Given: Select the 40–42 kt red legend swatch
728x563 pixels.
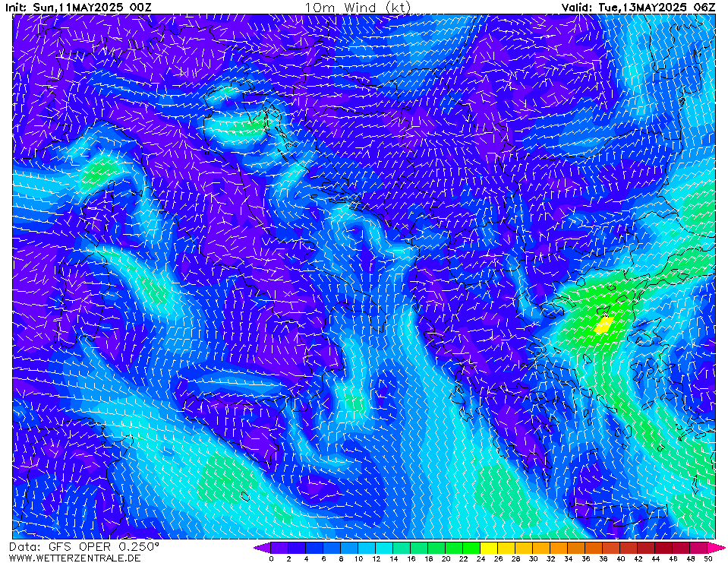Looking at the screenshot, I should [x=629, y=548].
